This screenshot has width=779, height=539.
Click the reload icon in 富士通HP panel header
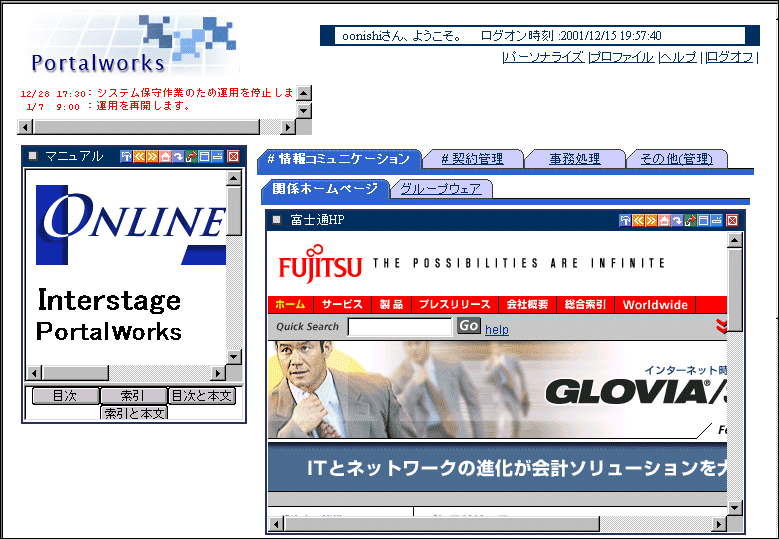[677, 220]
